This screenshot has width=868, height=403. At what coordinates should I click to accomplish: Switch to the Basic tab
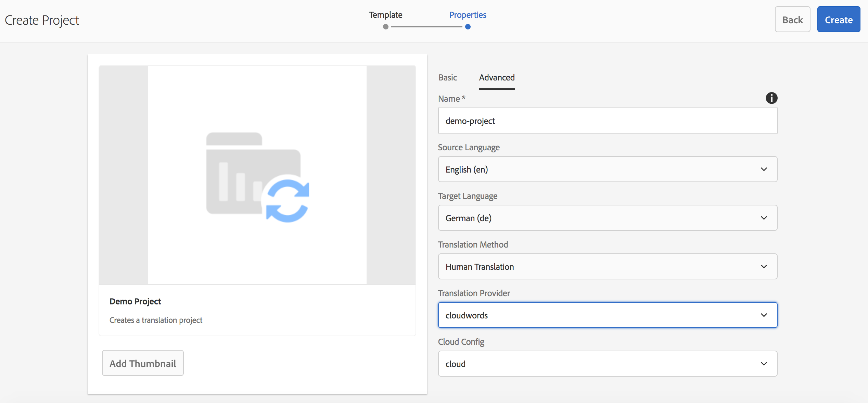click(x=447, y=78)
